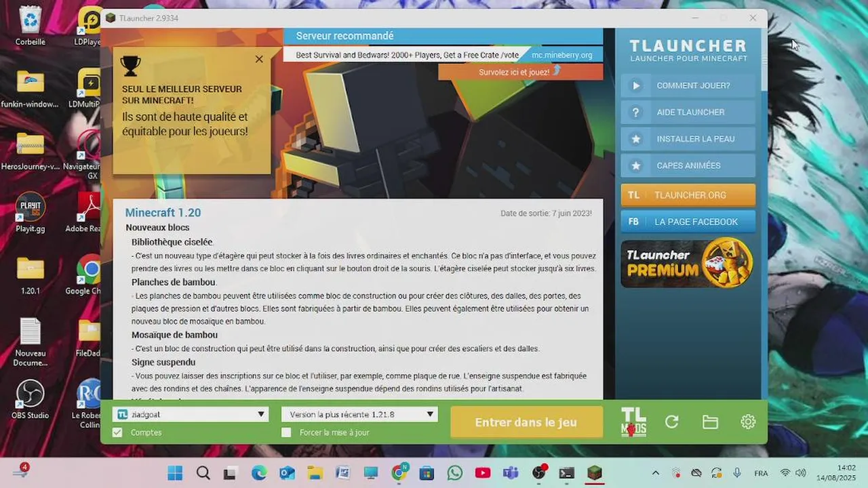Open the game folder icon
868x488 pixels.
[710, 422]
